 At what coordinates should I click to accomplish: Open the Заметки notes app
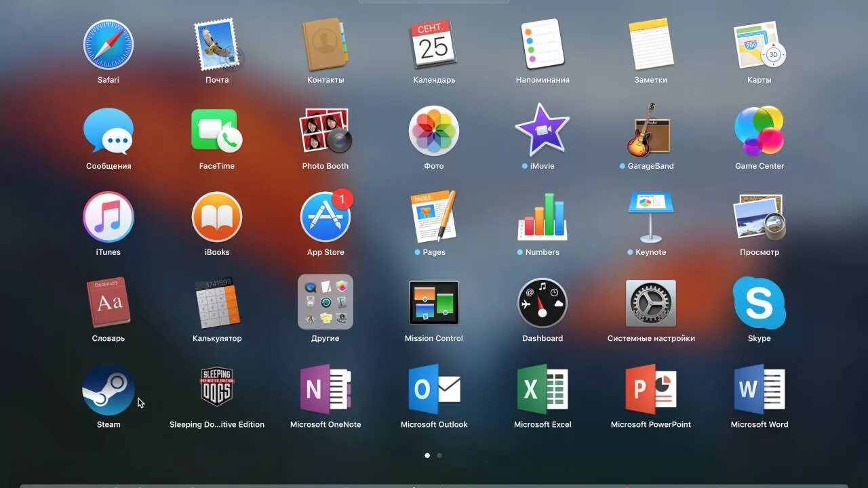tap(651, 45)
